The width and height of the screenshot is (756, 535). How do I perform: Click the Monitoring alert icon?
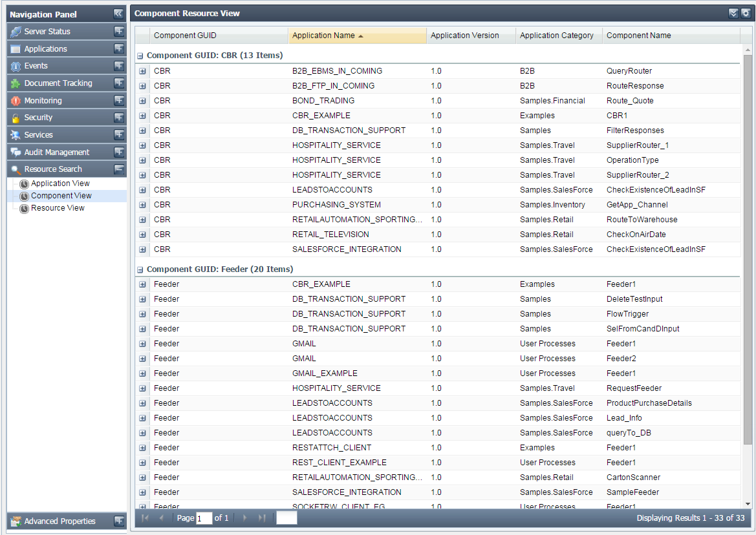pos(16,101)
